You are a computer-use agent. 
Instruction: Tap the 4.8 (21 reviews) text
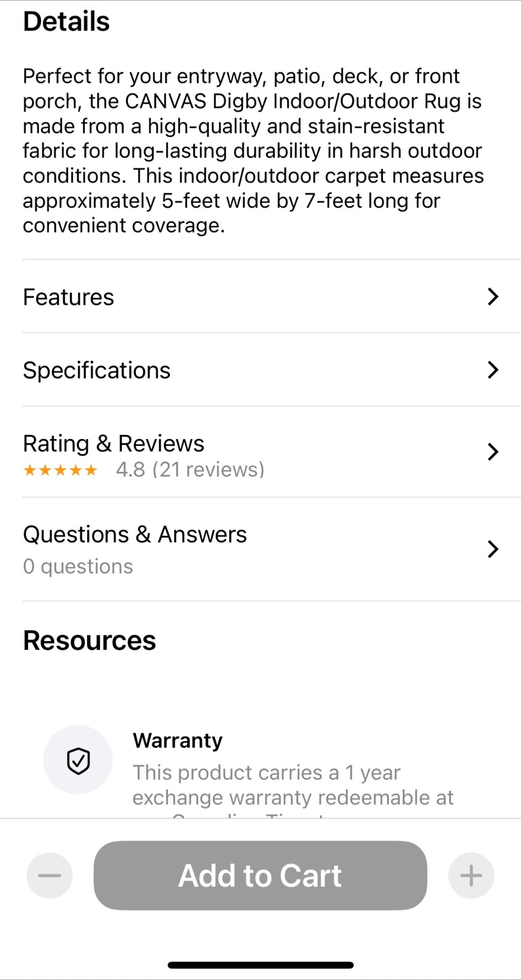point(190,470)
